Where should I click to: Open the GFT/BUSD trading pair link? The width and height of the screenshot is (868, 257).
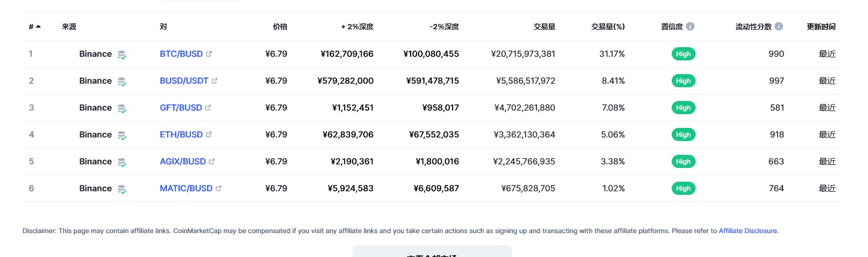click(x=181, y=108)
